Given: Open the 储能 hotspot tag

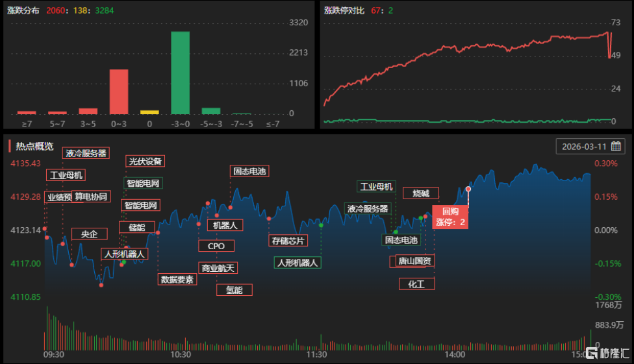Looking at the screenshot, I should point(136,227).
